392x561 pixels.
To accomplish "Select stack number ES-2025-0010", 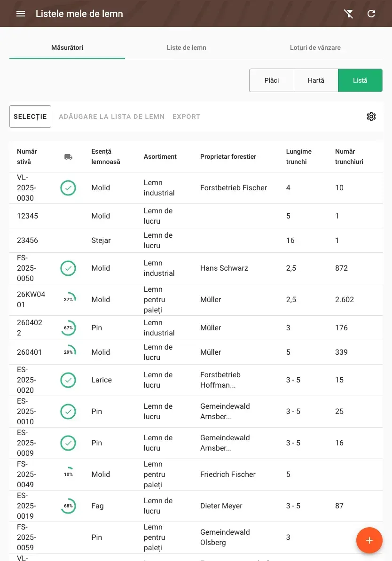I will point(26,412).
